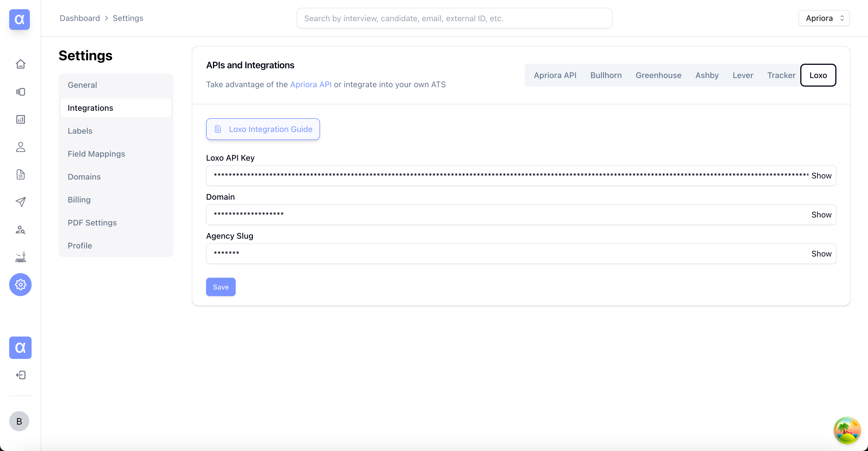Switch to the Ashby tab

[707, 75]
